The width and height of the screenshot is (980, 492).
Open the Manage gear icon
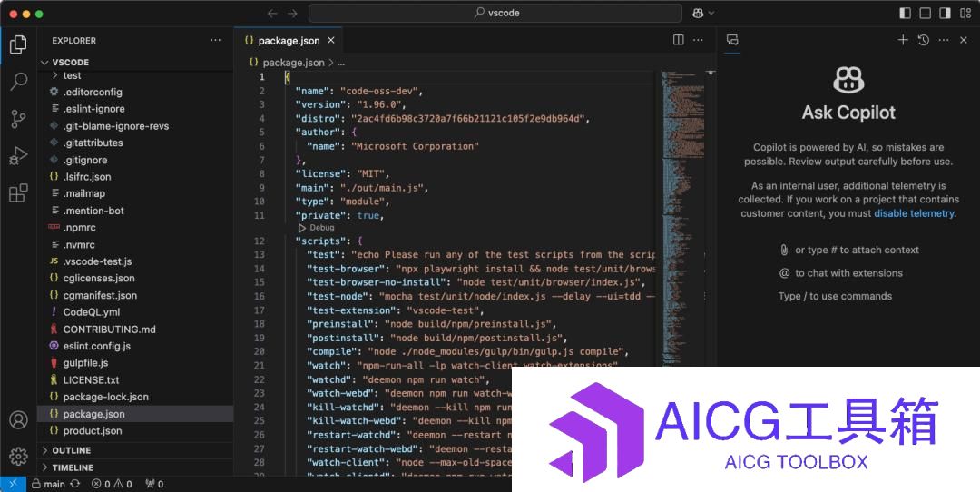pyautogui.click(x=19, y=457)
